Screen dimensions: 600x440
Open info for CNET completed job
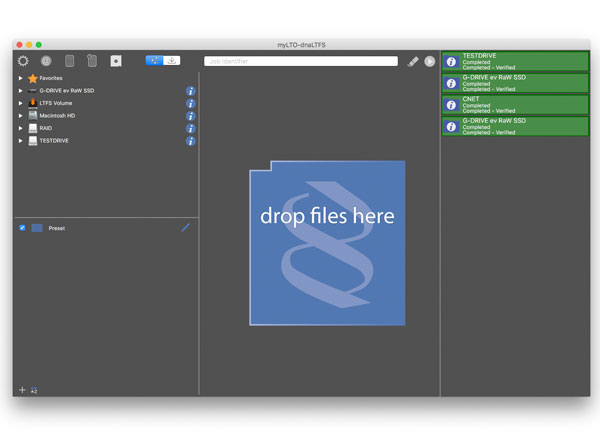click(452, 105)
